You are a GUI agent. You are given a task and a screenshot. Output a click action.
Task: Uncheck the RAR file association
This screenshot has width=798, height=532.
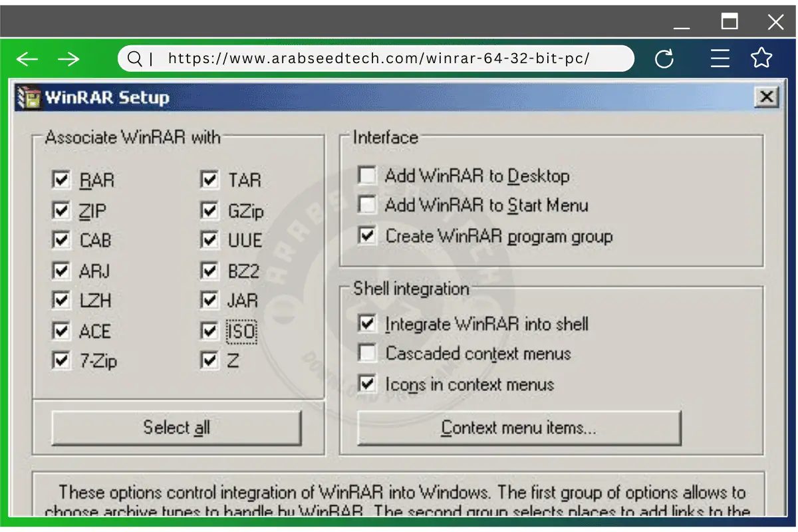tap(61, 179)
